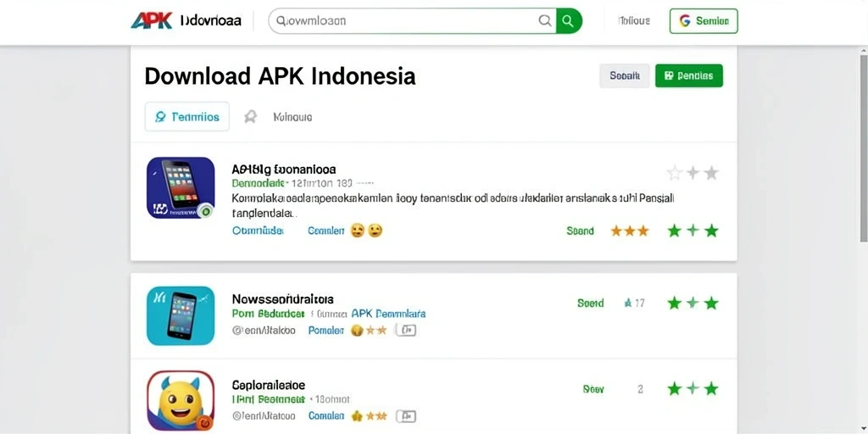Click the APK logo in the header
This screenshot has height=434, width=868.
pos(151,20)
